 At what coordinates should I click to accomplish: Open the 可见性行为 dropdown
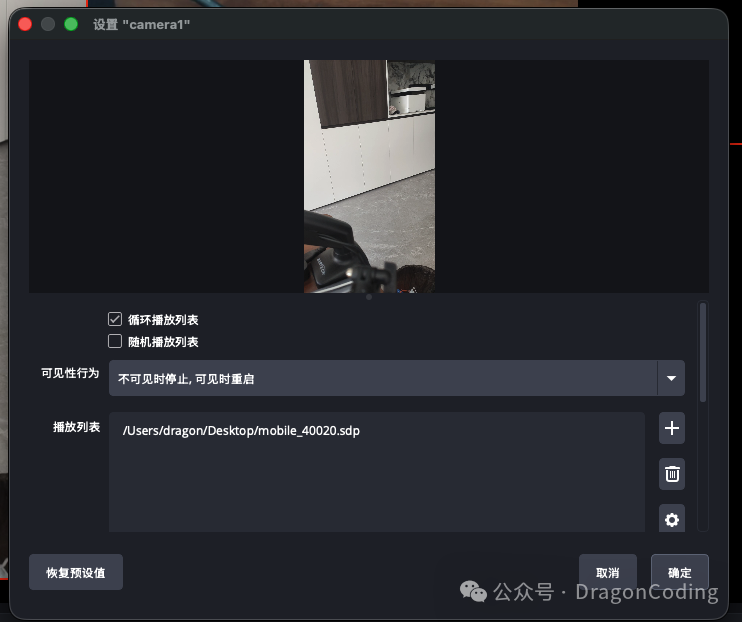click(x=397, y=378)
